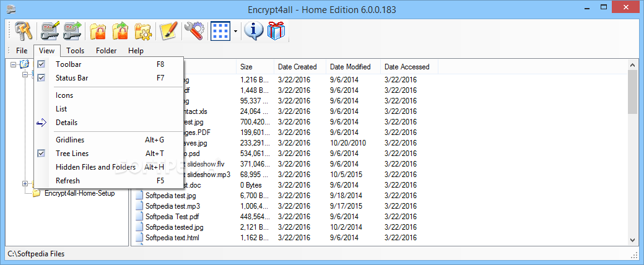This screenshot has height=265, width=644.
Task: Click the file list scrollbar down arrow
Action: point(632,240)
